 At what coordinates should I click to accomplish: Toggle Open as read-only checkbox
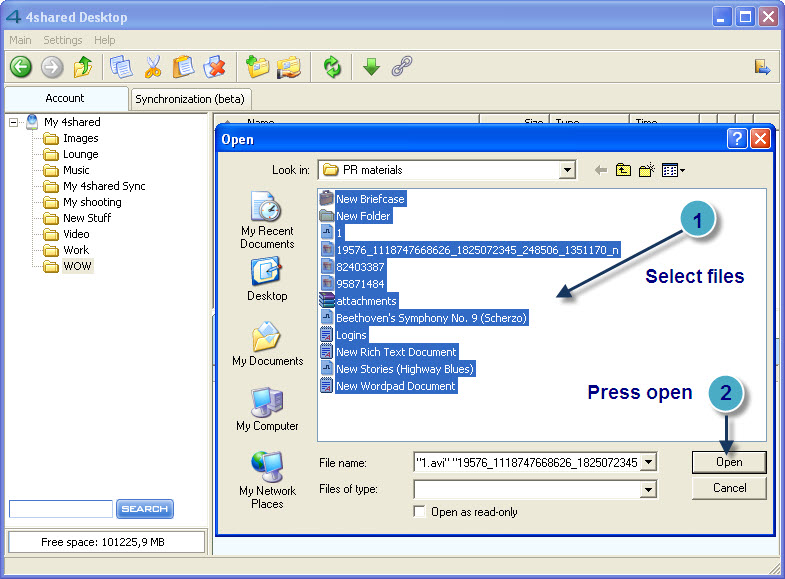419,511
